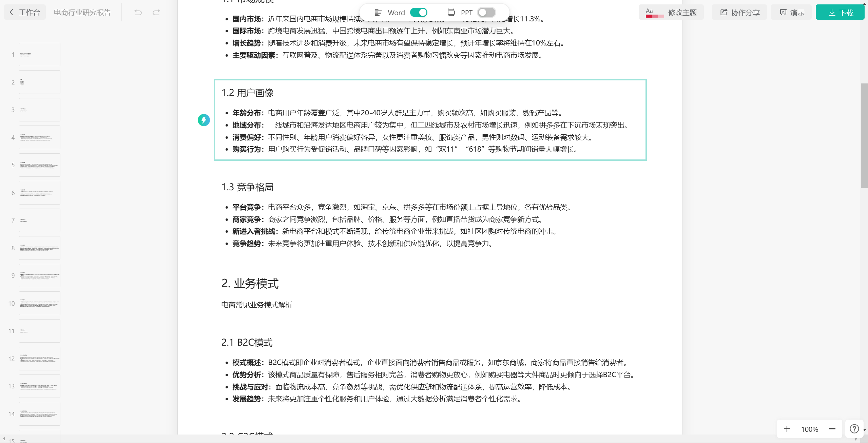Zoom in with the plus icon
Viewport: 868px width, 443px height.
pos(787,429)
